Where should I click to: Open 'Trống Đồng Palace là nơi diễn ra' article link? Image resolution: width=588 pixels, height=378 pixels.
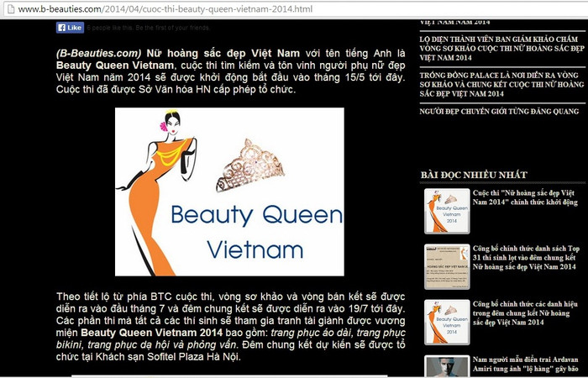click(501, 84)
